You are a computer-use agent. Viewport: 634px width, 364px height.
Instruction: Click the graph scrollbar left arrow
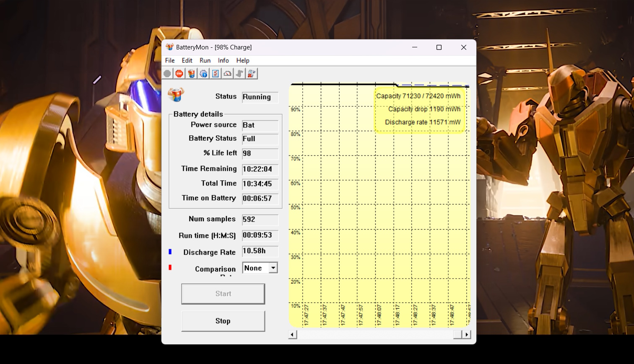293,334
